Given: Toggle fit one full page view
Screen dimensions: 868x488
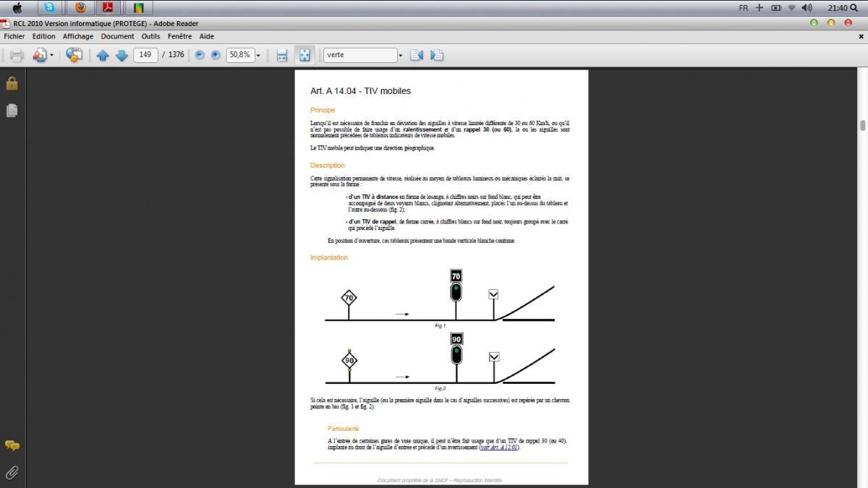Looking at the screenshot, I should tap(305, 55).
